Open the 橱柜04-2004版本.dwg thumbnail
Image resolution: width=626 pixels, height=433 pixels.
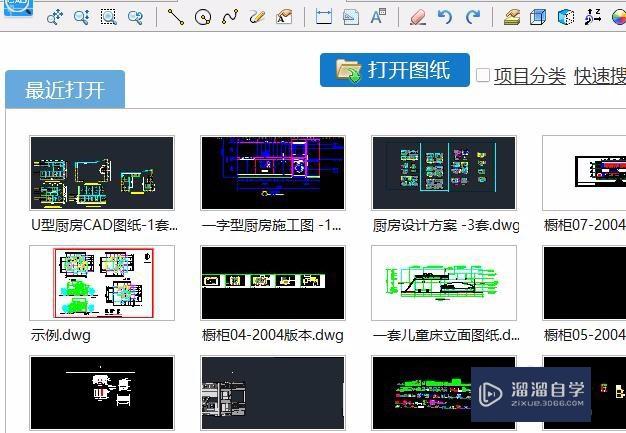[x=273, y=283]
